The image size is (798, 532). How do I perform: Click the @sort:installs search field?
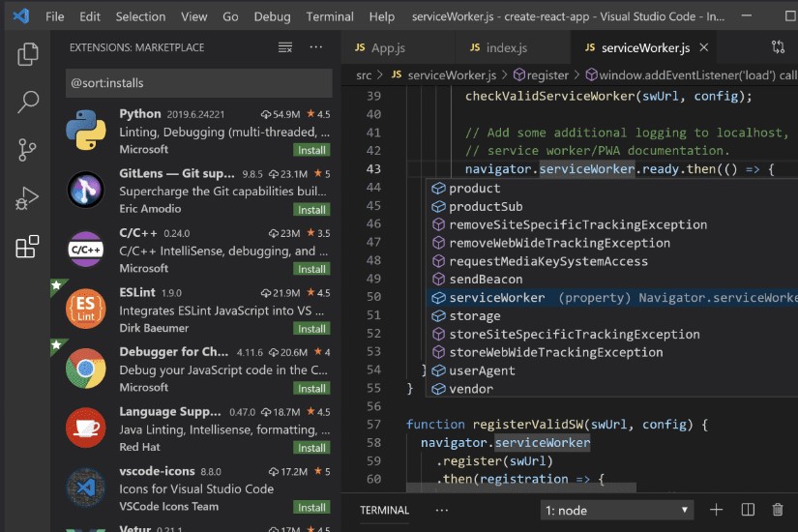199,83
